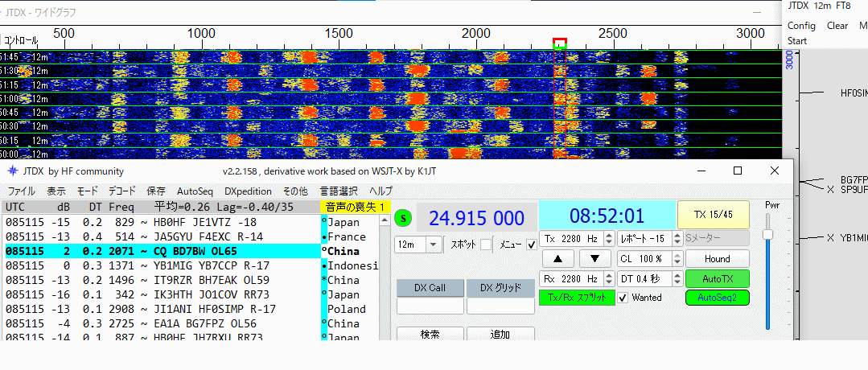Enable the スポット checkbox
868x370 pixels.
click(x=485, y=245)
